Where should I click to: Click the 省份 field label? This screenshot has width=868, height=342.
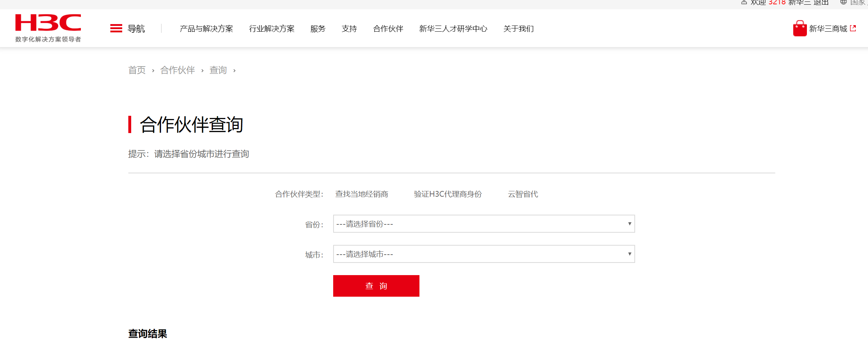coord(314,224)
